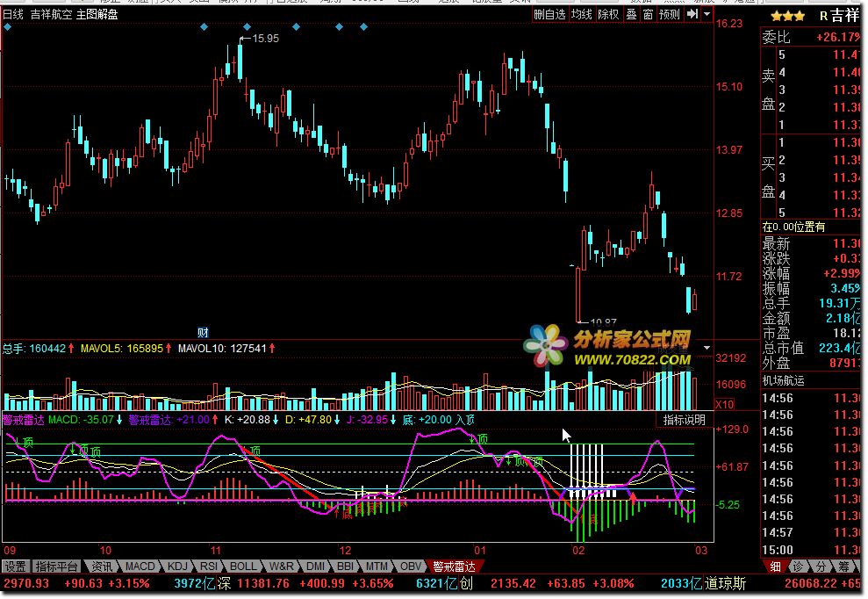Screen dimensions: 868x599
Task: Click the 委比 ratio label
Action: pyautogui.click(x=776, y=37)
